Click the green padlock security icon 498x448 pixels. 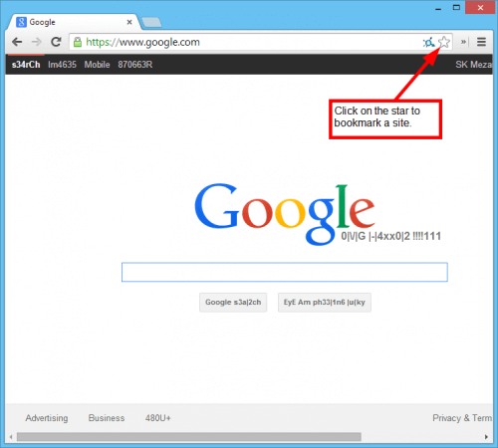pyautogui.click(x=78, y=42)
